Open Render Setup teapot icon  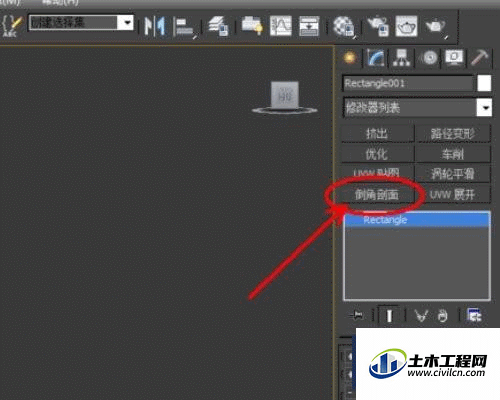point(378,26)
